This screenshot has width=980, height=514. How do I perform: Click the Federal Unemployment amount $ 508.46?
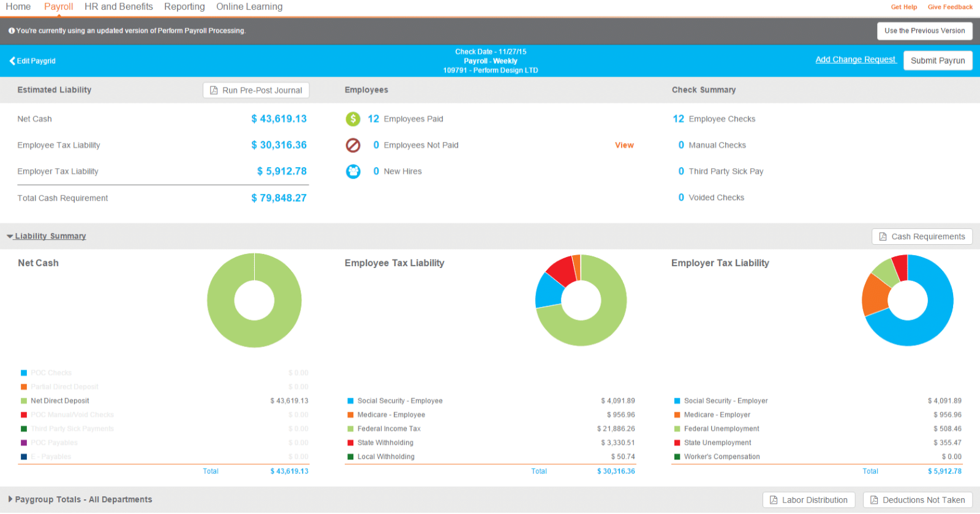948,429
